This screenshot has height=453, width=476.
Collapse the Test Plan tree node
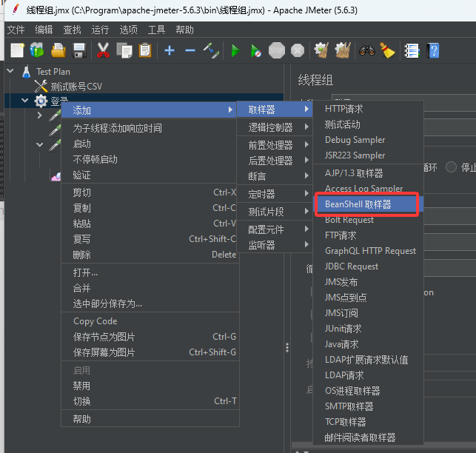tap(10, 71)
